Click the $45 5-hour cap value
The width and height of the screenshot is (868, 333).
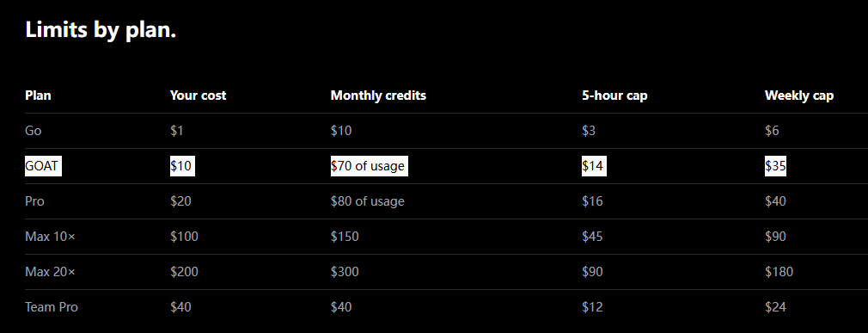coord(592,237)
